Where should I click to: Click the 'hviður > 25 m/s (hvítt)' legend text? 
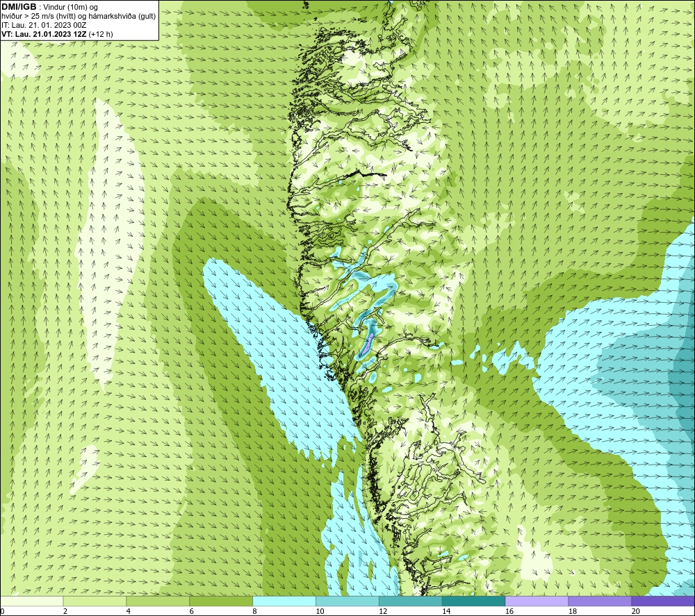point(38,16)
